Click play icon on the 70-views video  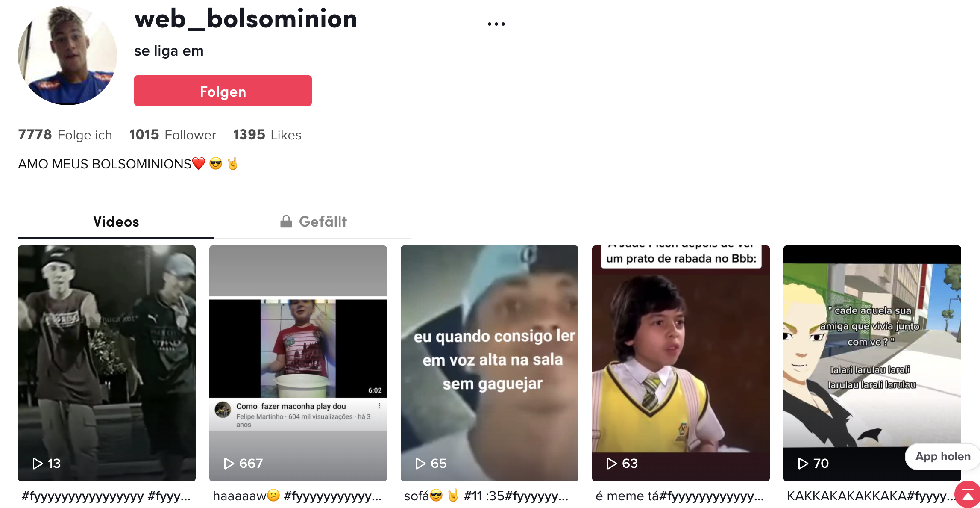point(803,463)
